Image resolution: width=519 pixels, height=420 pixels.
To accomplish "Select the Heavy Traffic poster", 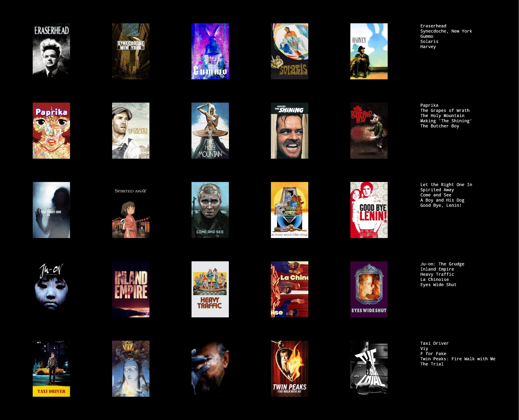I will tap(210, 289).
